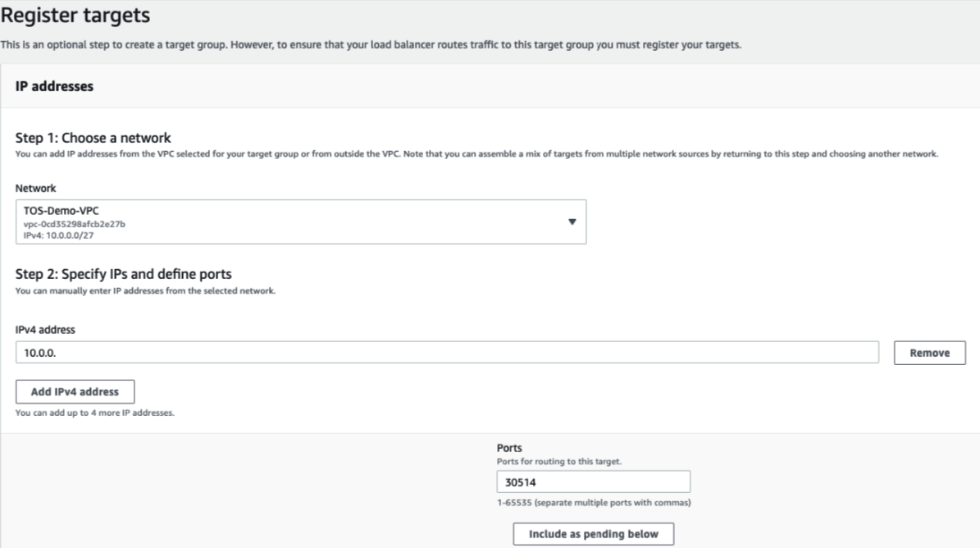Click Include as pending below
This screenshot has width=980, height=548.
click(x=593, y=534)
